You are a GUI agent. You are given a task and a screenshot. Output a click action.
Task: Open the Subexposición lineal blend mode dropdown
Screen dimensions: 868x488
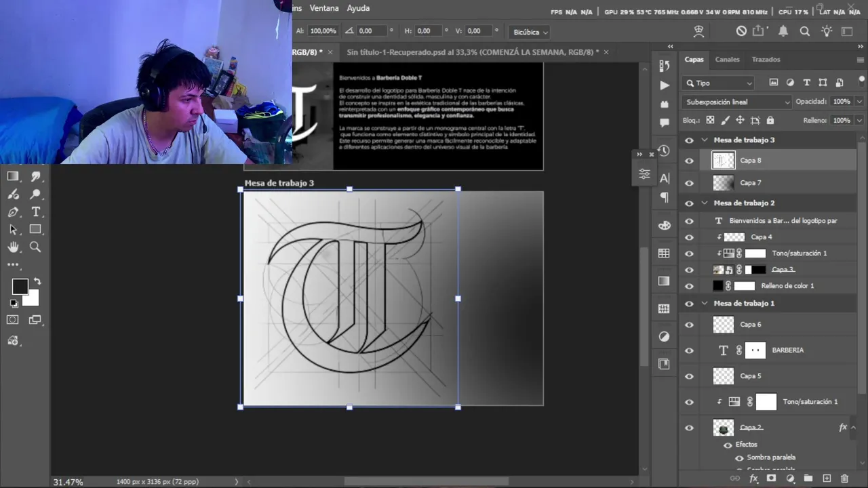click(x=737, y=102)
